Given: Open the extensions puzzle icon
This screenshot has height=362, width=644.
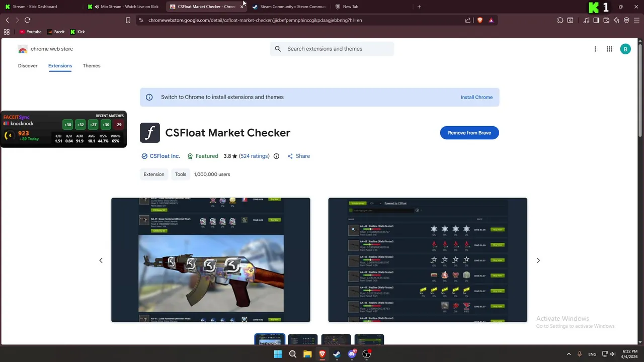Looking at the screenshot, I should coord(560,20).
